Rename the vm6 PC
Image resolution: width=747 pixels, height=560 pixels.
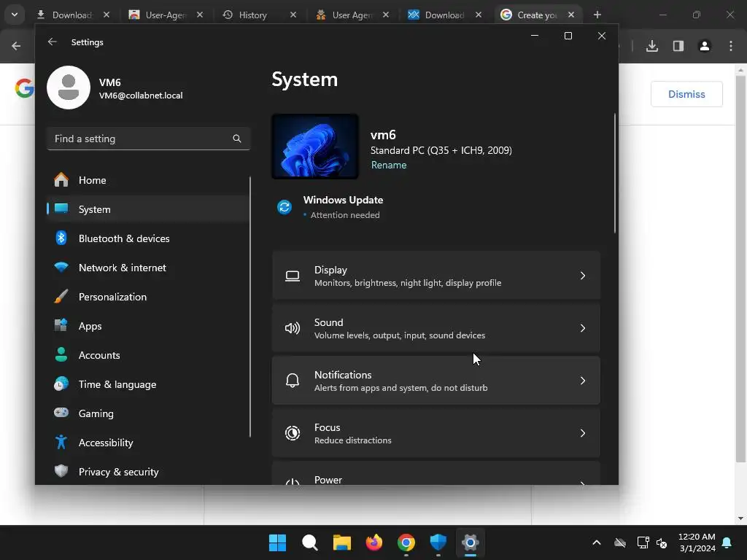[x=389, y=166]
